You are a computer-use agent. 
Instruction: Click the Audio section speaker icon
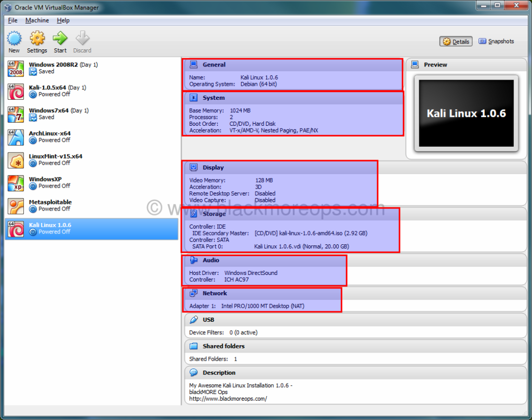click(193, 260)
